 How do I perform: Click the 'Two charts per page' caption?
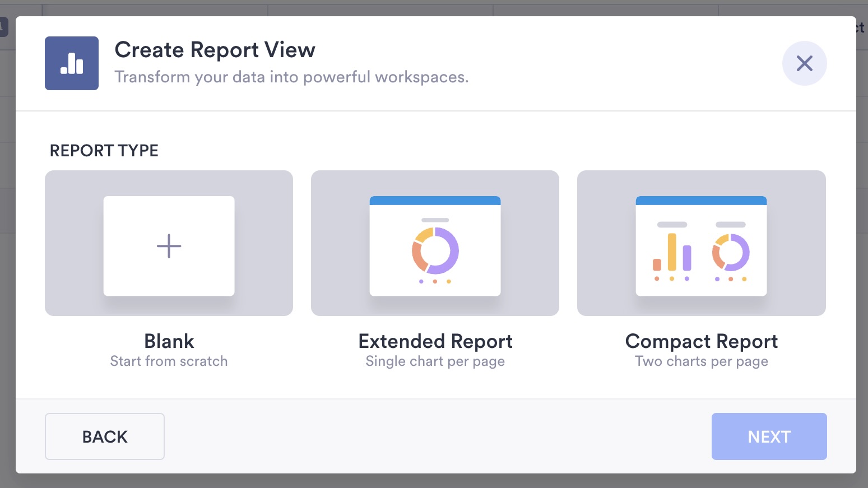tap(701, 361)
